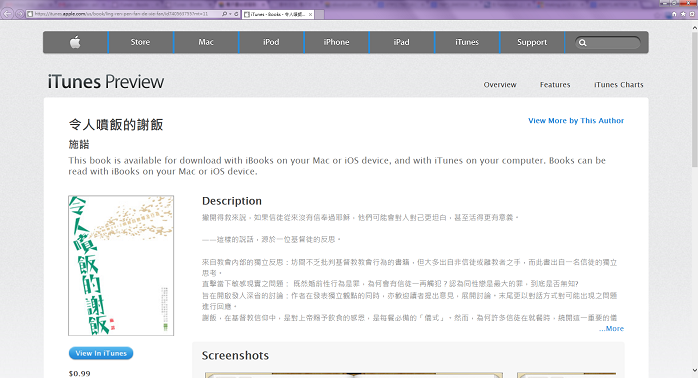Click the scrollbar up arrow
698x378 pixels.
click(694, 28)
